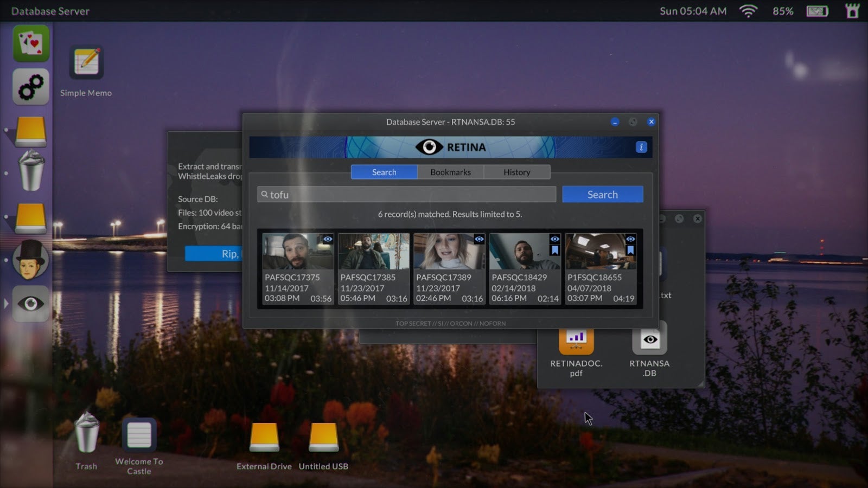Viewport: 868px width, 488px height.
Task: Switch to the Bookmarks tab
Action: 450,172
